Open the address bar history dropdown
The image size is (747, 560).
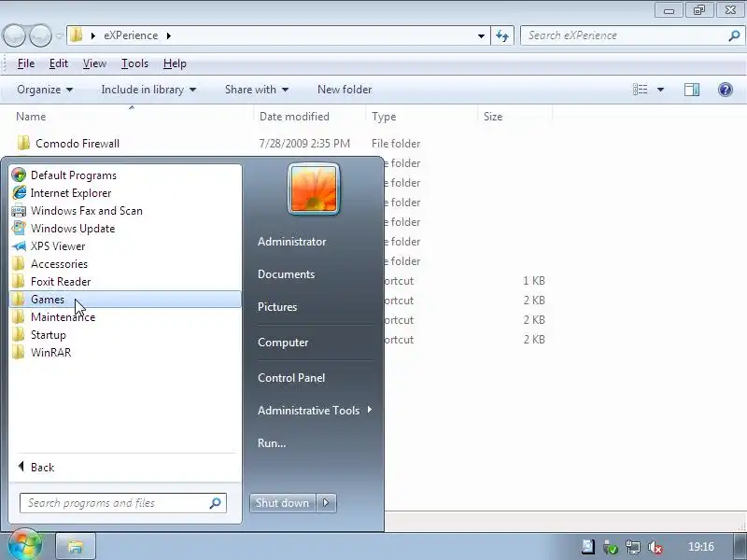481,35
